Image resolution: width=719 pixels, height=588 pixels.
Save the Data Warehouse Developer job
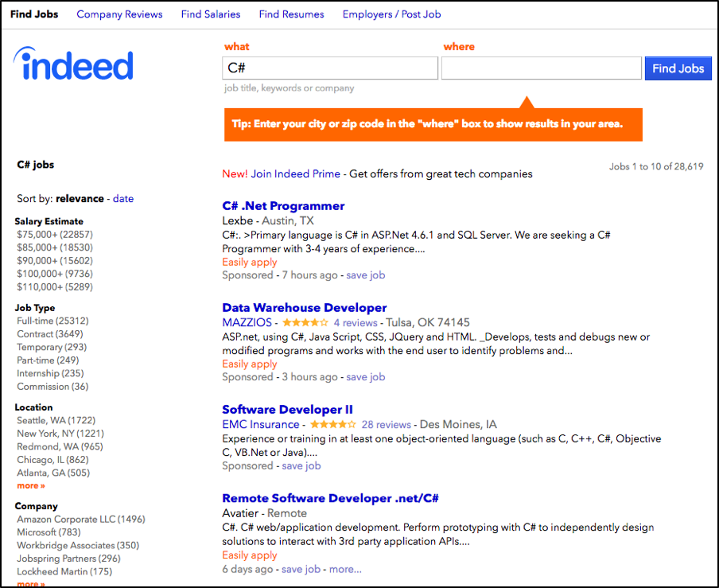(x=365, y=377)
